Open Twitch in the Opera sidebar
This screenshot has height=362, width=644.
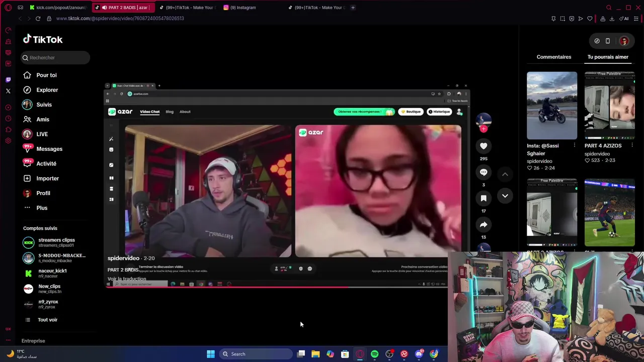pyautogui.click(x=8, y=80)
